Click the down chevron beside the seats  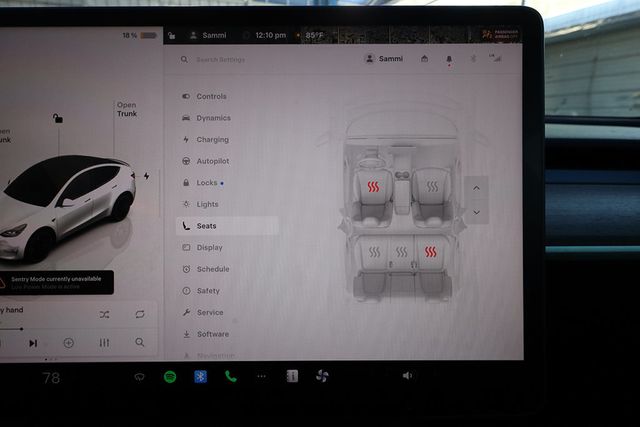(476, 212)
